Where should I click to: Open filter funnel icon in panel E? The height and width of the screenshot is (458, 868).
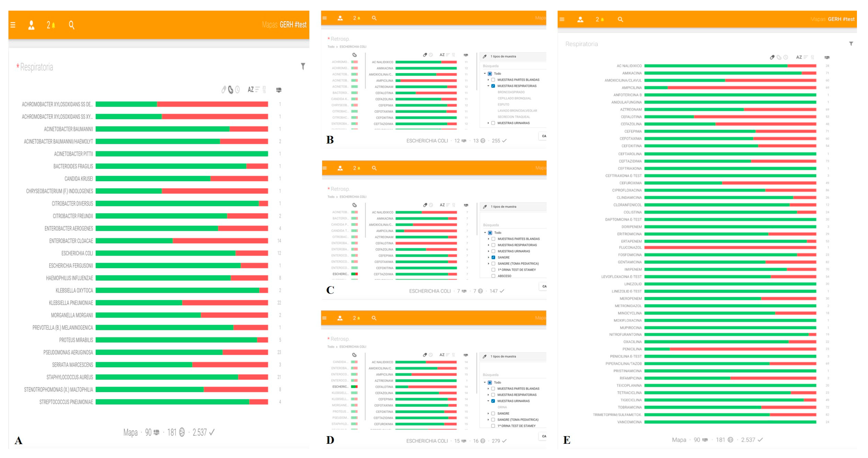pos(851,44)
